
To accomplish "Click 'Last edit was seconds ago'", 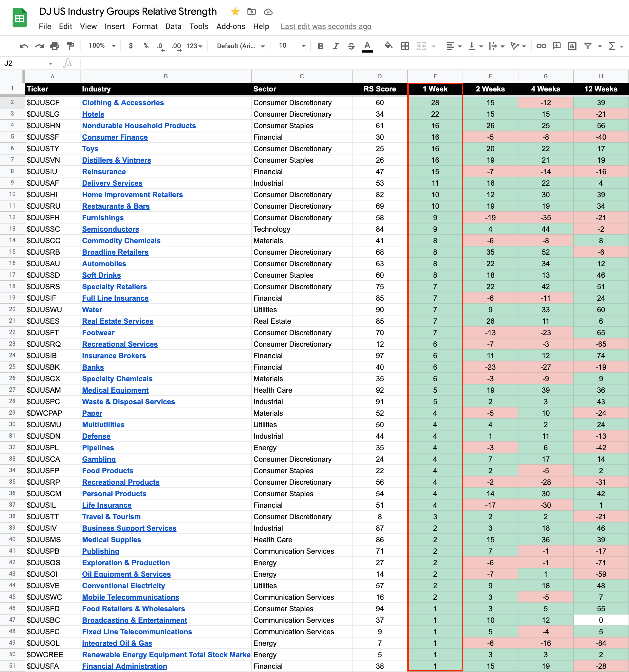I will (326, 26).
